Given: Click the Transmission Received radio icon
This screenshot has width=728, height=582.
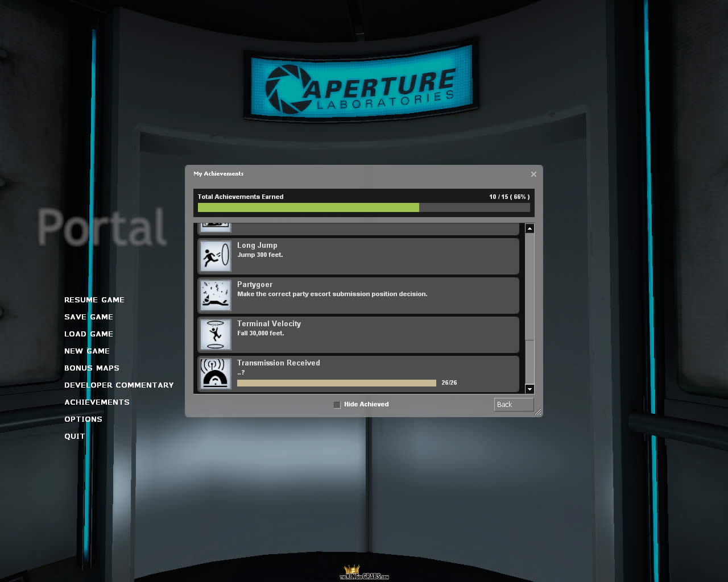Looking at the screenshot, I should coord(216,373).
